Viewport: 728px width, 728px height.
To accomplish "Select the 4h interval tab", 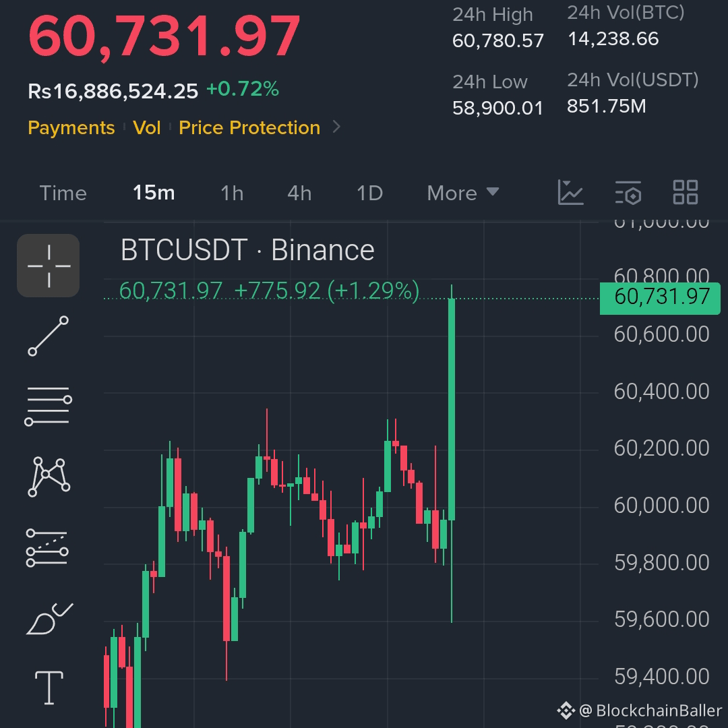I will (299, 193).
